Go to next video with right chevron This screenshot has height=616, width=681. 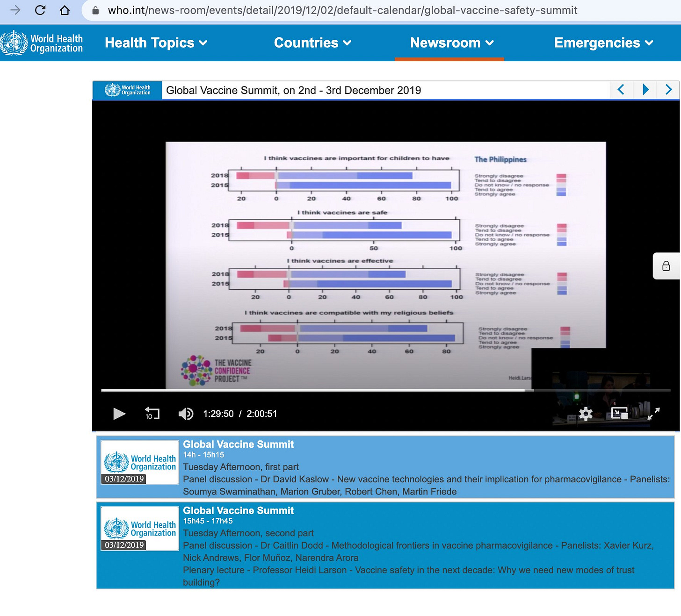click(x=668, y=90)
